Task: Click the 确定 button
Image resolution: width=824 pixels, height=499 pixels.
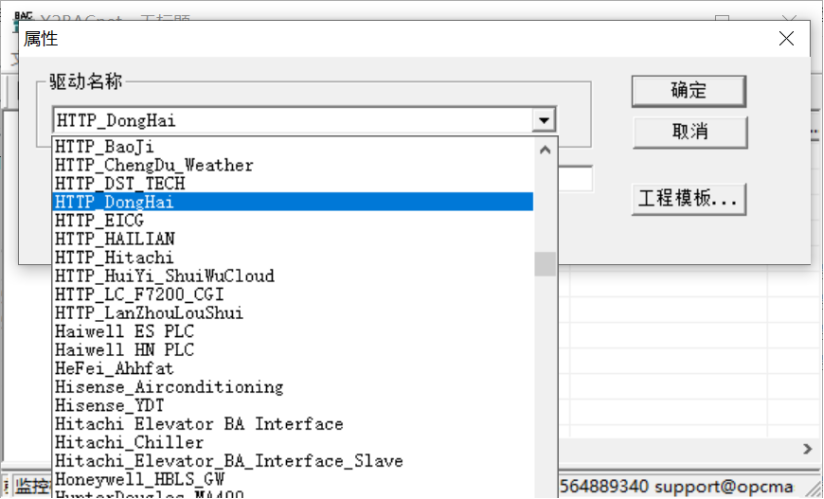Action: click(688, 91)
